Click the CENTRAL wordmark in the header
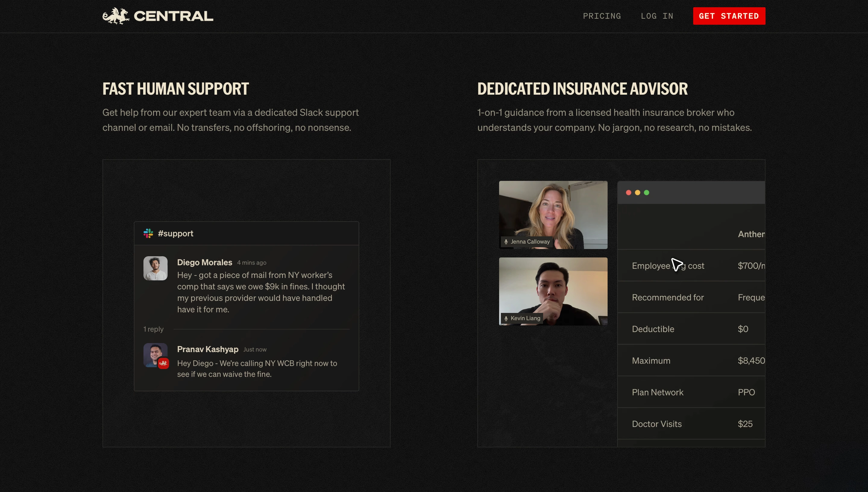868x492 pixels. tap(173, 16)
